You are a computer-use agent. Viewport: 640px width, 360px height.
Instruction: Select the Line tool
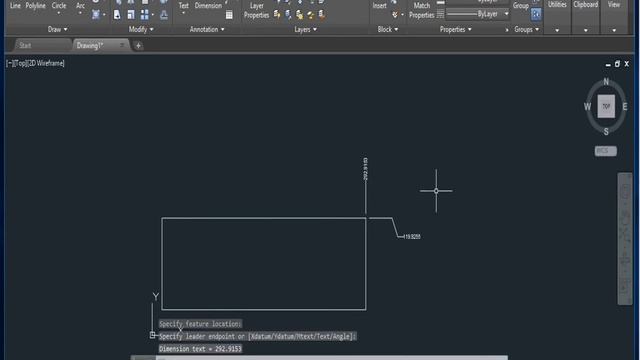[x=15, y=6]
